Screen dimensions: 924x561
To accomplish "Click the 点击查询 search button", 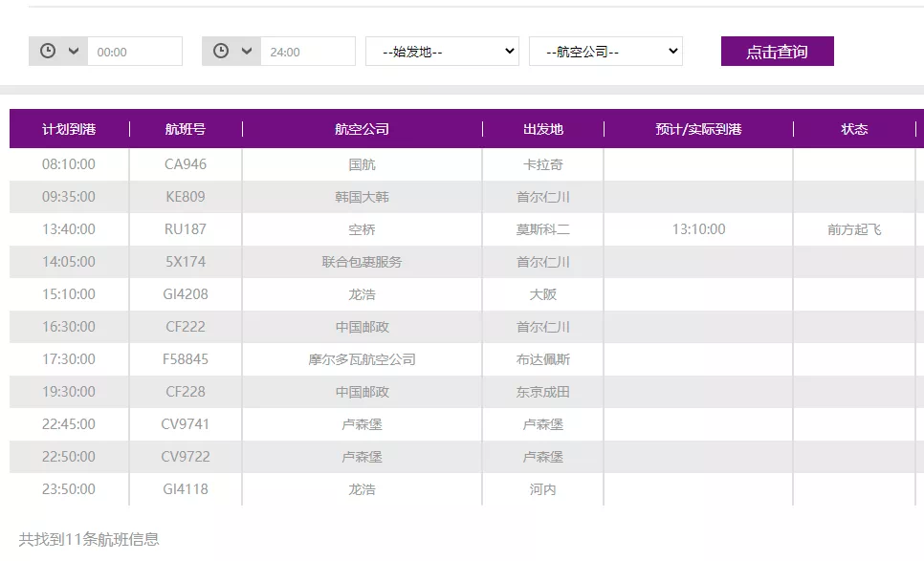I will (778, 52).
